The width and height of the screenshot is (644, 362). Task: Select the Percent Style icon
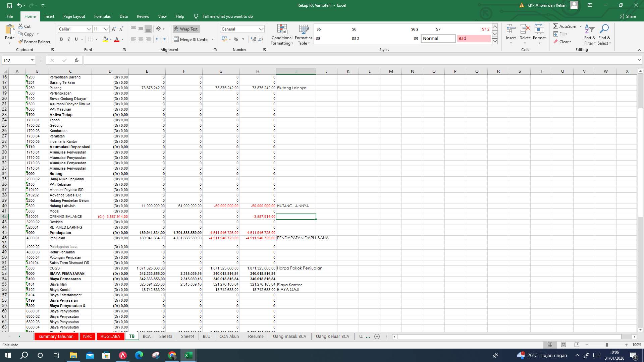click(x=236, y=39)
